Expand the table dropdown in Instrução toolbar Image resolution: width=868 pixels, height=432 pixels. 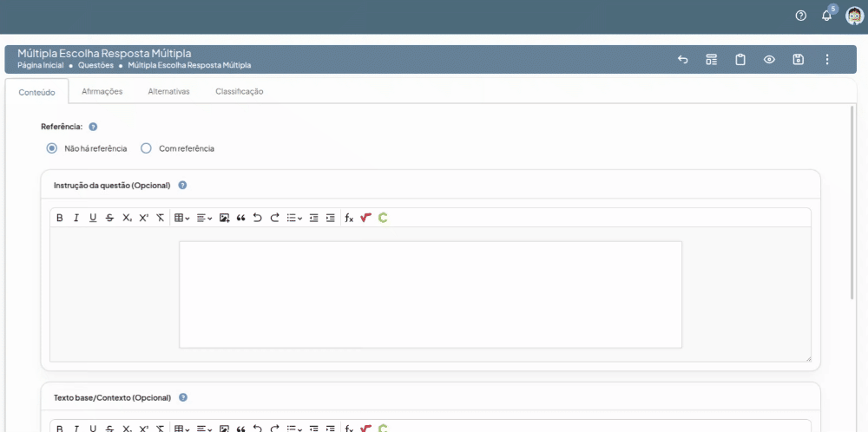tap(182, 218)
